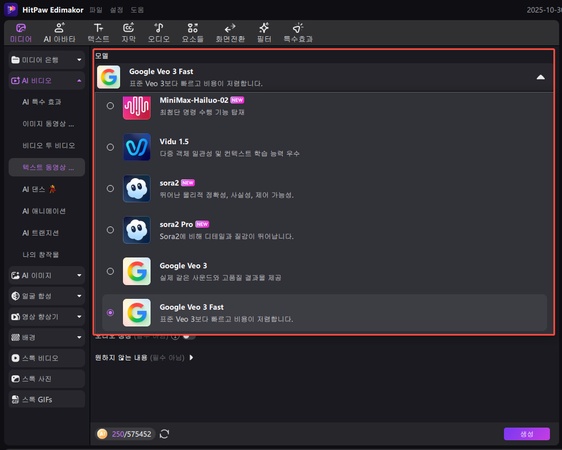This screenshot has height=450, width=562.
Task: Select the Google Veo 3 Fast radio button
Action: click(x=110, y=312)
